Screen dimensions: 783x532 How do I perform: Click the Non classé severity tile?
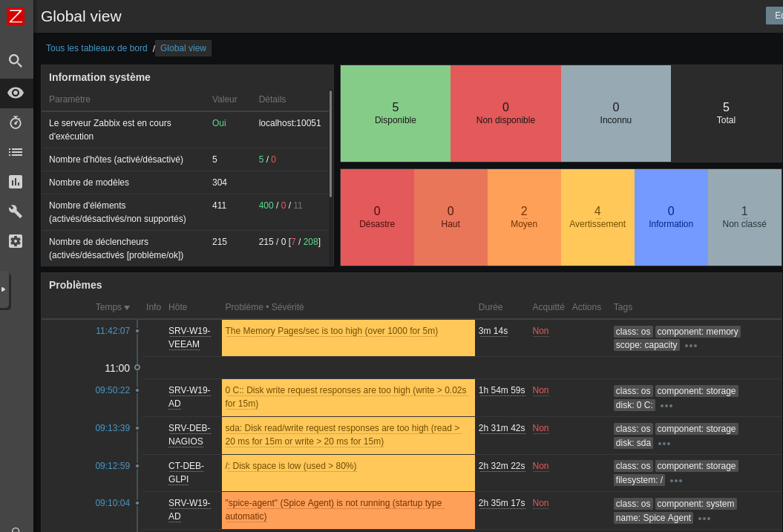click(x=744, y=217)
